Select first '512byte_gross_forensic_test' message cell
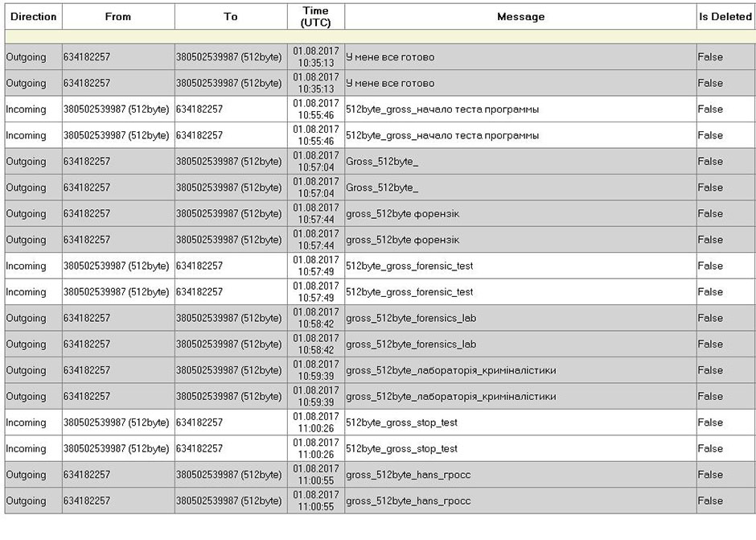The width and height of the screenshot is (756, 540). point(409,266)
